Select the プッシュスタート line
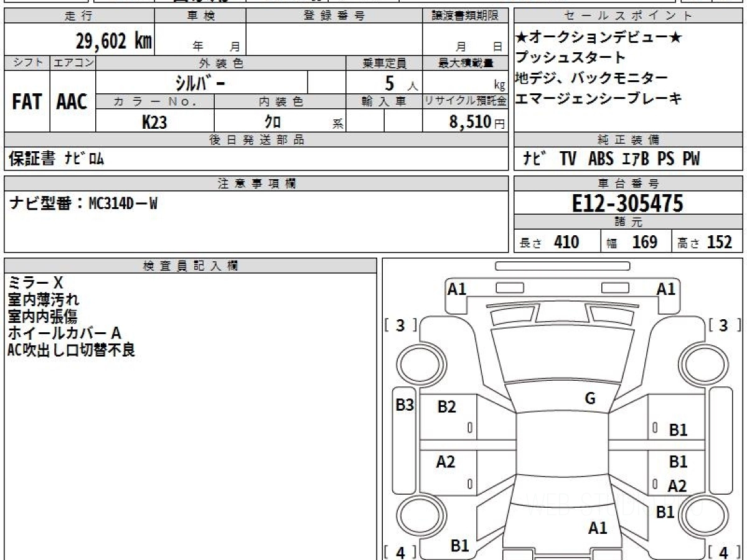This screenshot has height=560, width=747. pos(570,58)
